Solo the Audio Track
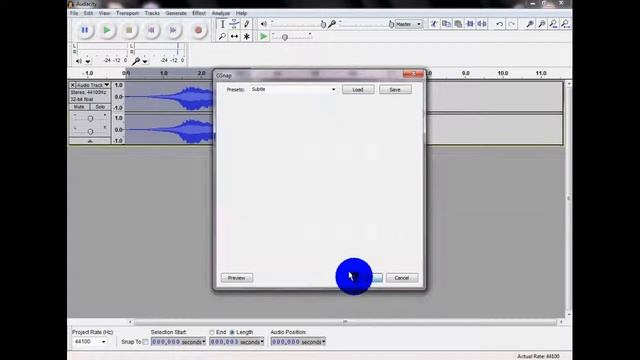Viewport: 640px width, 360px height. tap(100, 107)
